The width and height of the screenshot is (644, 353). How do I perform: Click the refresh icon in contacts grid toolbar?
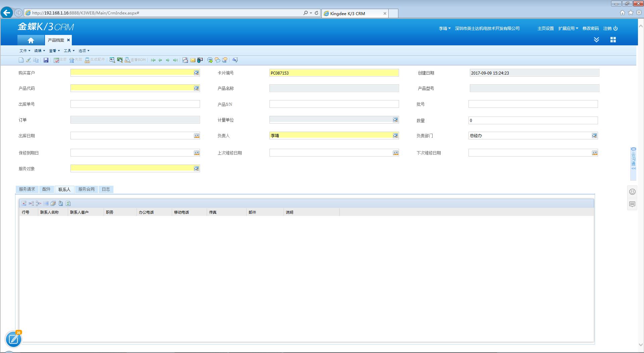[68, 203]
